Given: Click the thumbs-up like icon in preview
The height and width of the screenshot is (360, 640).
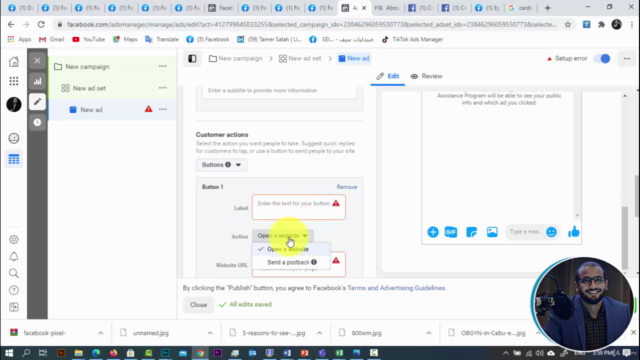Looking at the screenshot, I should pos(573,232).
